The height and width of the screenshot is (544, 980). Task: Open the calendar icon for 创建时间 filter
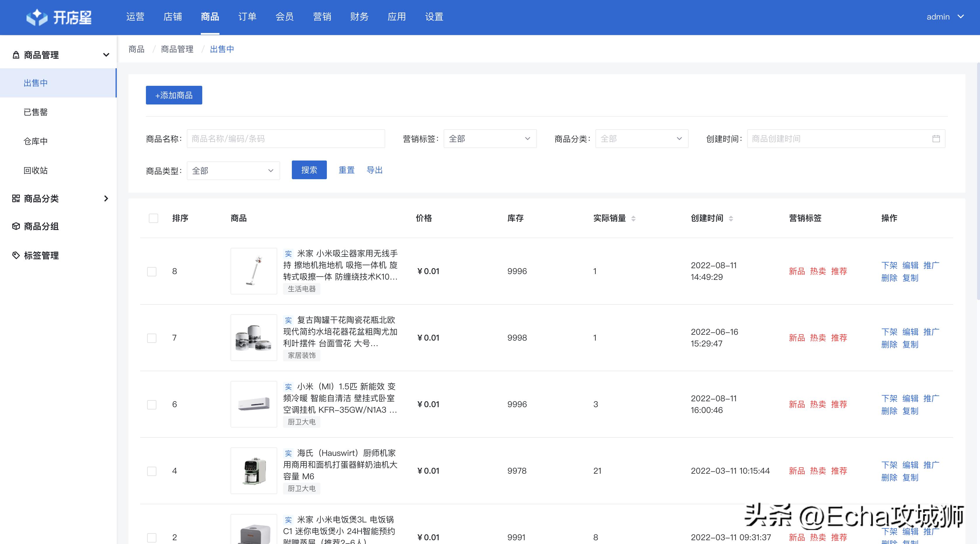pyautogui.click(x=937, y=138)
